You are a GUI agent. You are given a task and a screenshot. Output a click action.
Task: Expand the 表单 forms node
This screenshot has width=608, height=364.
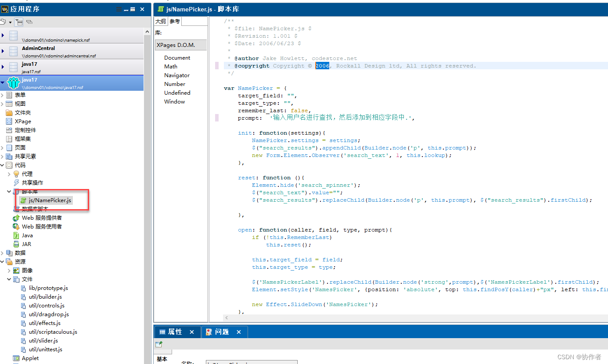pyautogui.click(x=2, y=95)
